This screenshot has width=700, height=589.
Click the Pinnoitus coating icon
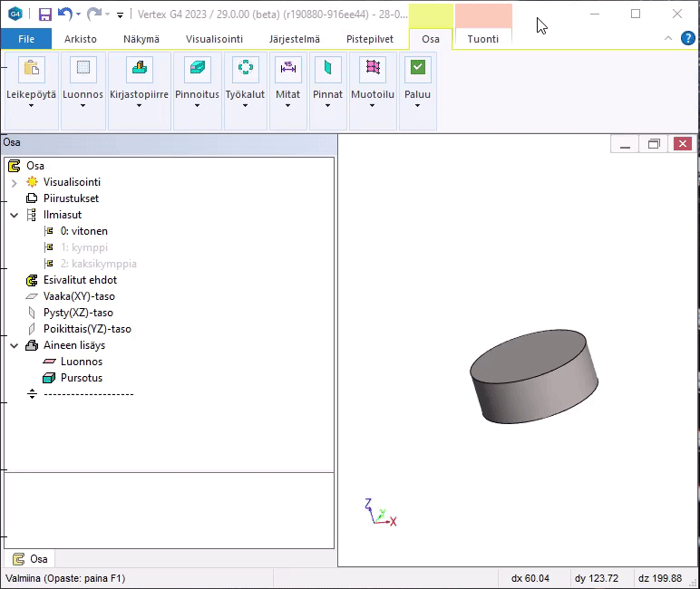tap(197, 69)
